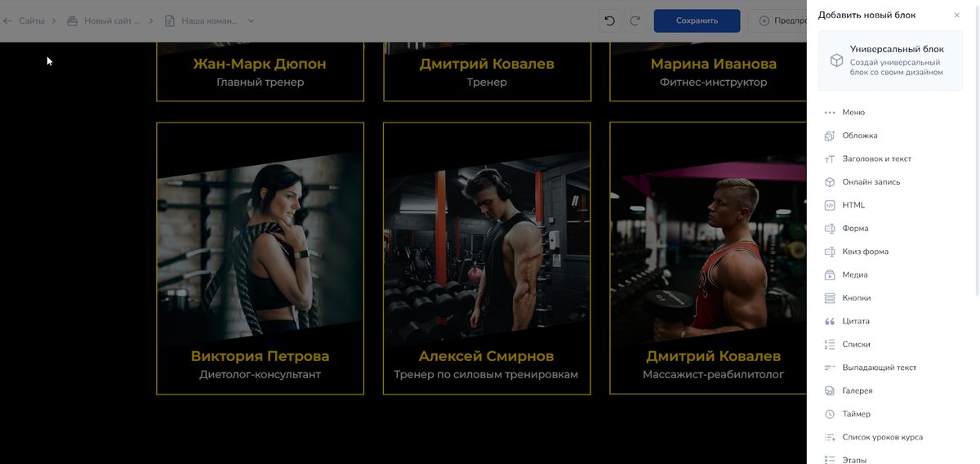Click the Универсальный блок cube icon
The width and height of the screenshot is (980, 464).
click(x=836, y=60)
